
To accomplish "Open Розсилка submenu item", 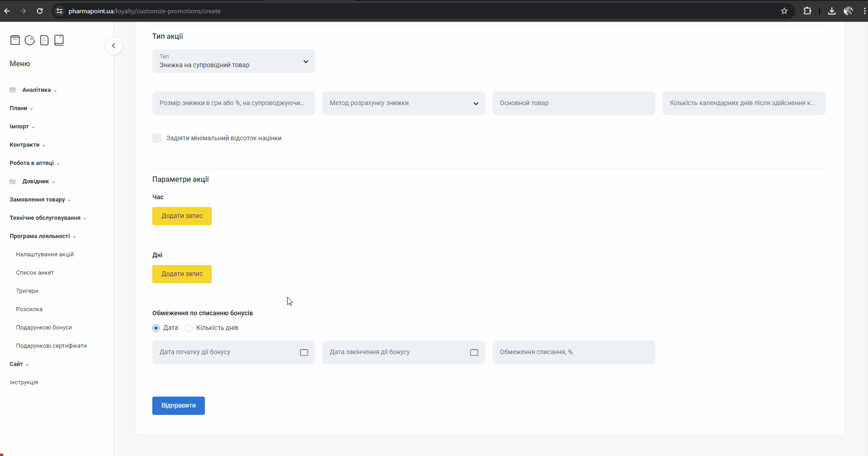I will click(29, 309).
